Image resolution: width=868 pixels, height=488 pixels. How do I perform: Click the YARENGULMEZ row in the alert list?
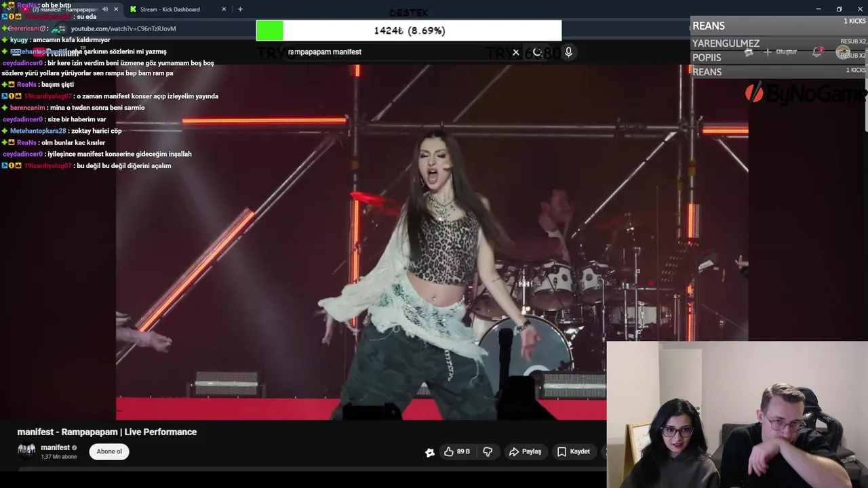779,43
